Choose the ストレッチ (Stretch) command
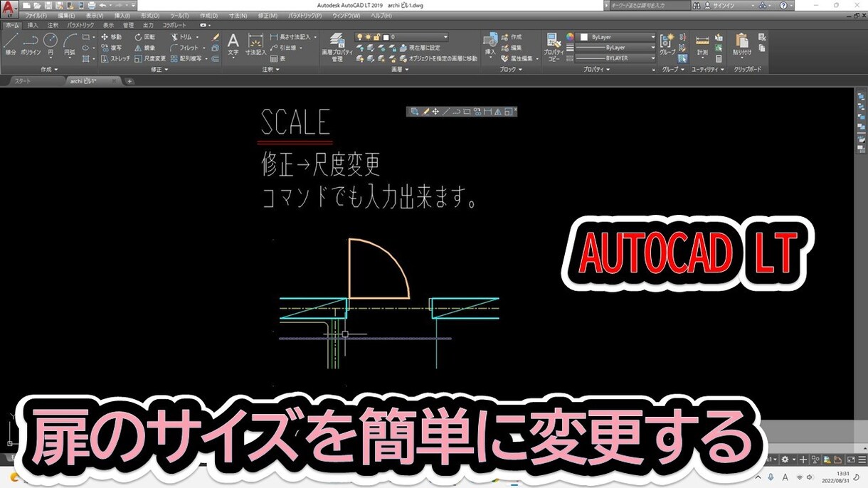The width and height of the screenshot is (868, 488). coord(115,58)
